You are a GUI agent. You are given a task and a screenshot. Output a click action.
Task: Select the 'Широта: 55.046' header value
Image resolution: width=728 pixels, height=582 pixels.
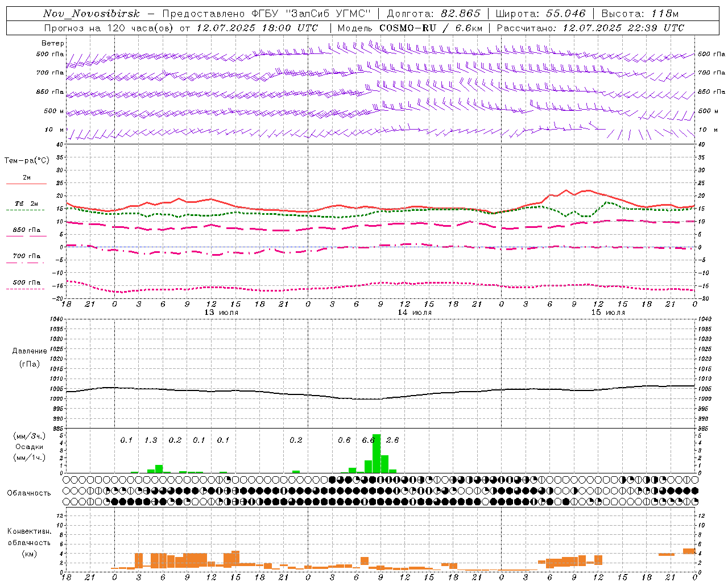click(540, 14)
